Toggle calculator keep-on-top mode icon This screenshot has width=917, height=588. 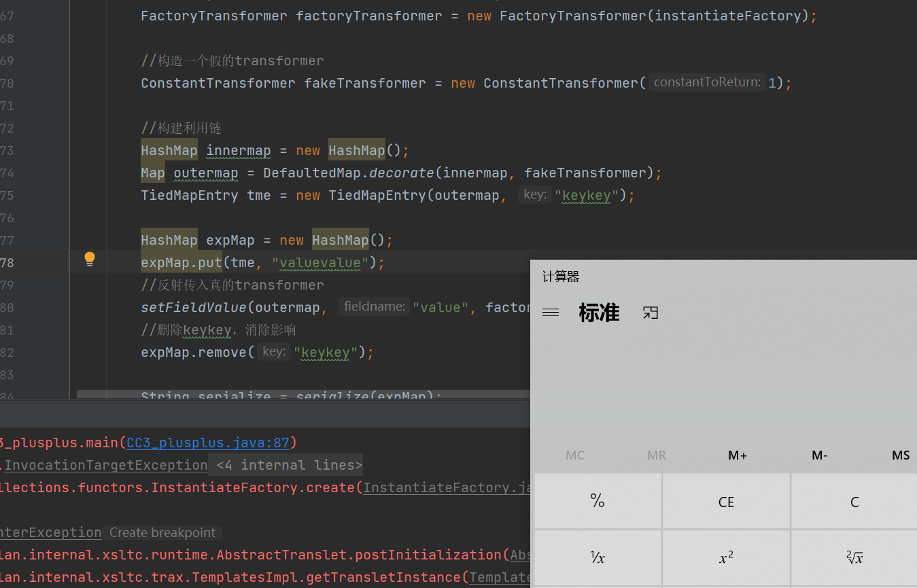click(x=651, y=313)
